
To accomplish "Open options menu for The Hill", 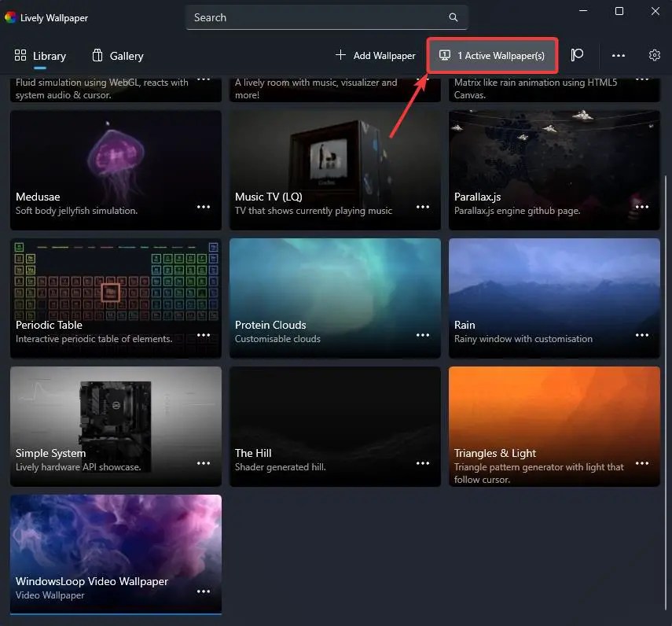I will pos(423,463).
